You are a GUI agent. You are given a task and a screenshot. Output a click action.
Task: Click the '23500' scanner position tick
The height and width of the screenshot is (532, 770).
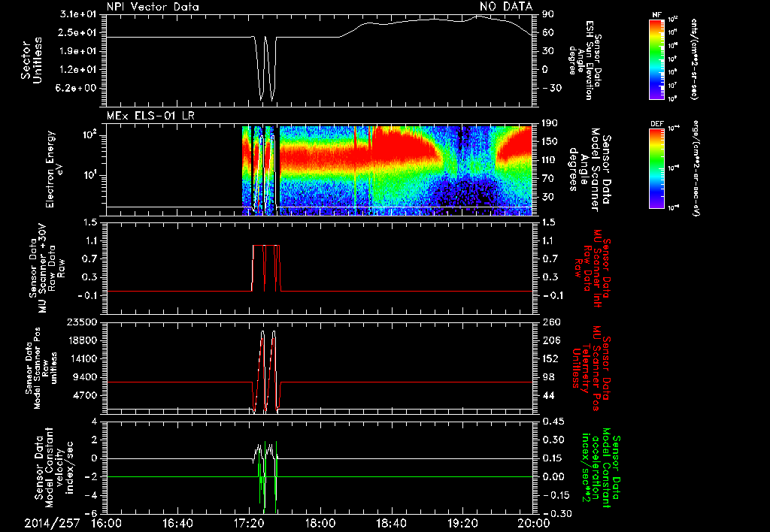81,322
